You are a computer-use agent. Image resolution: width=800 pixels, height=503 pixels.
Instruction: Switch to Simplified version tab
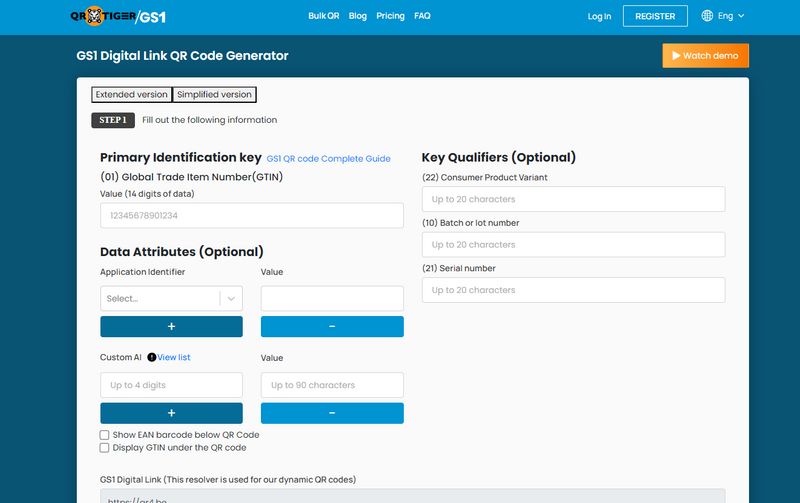click(x=214, y=94)
